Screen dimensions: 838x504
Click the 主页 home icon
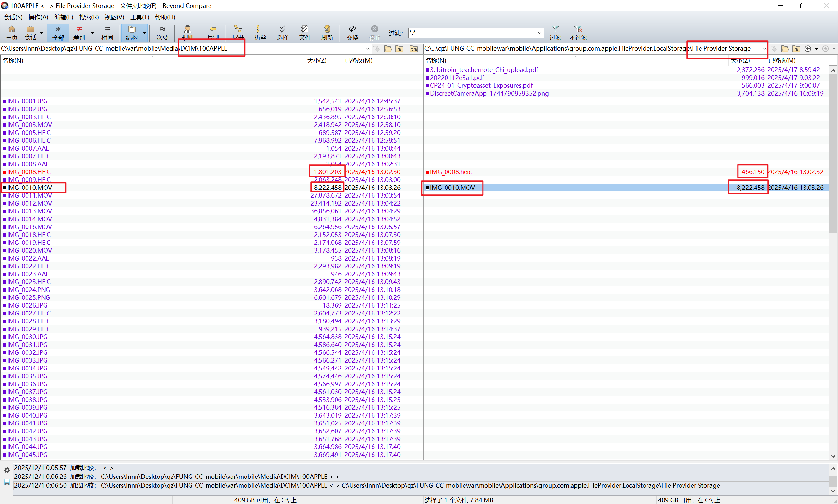coord(11,32)
